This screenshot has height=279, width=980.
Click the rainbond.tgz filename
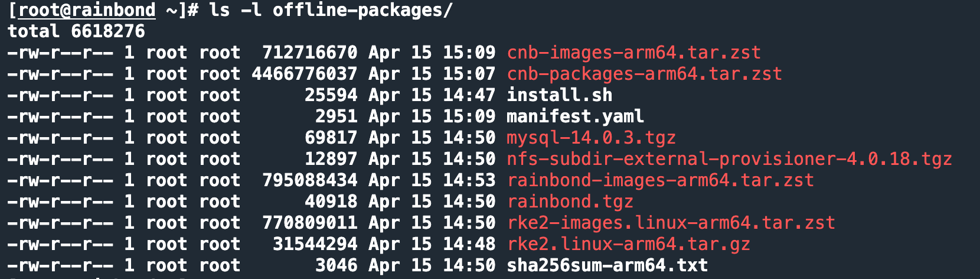tap(570, 202)
